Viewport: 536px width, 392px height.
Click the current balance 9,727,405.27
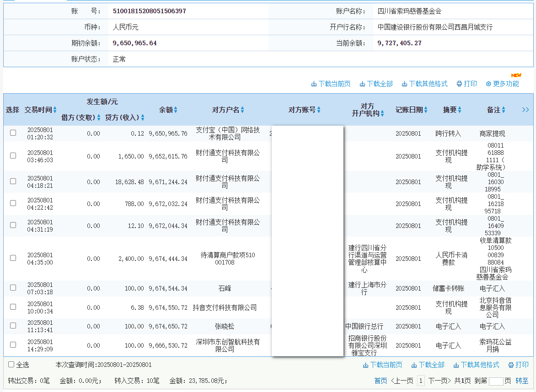pos(399,43)
